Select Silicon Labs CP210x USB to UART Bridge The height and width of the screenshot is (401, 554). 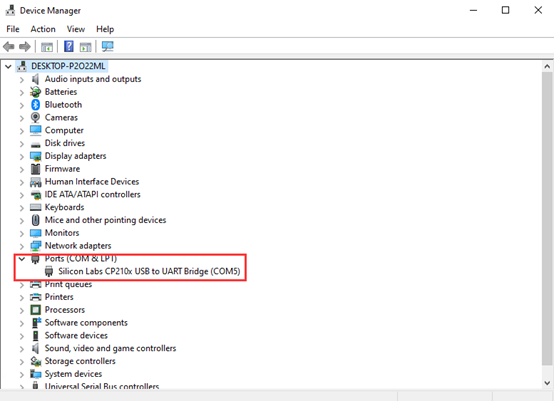click(149, 271)
